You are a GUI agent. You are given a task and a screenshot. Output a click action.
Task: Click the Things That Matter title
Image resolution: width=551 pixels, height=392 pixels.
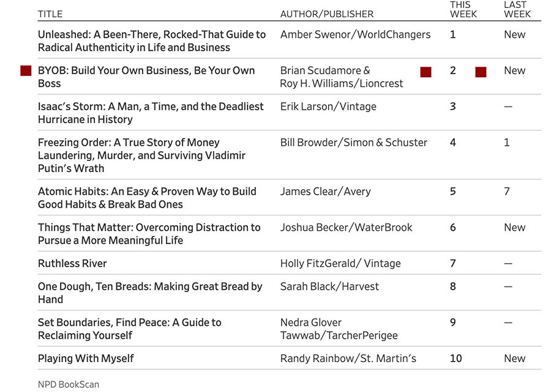(x=149, y=233)
